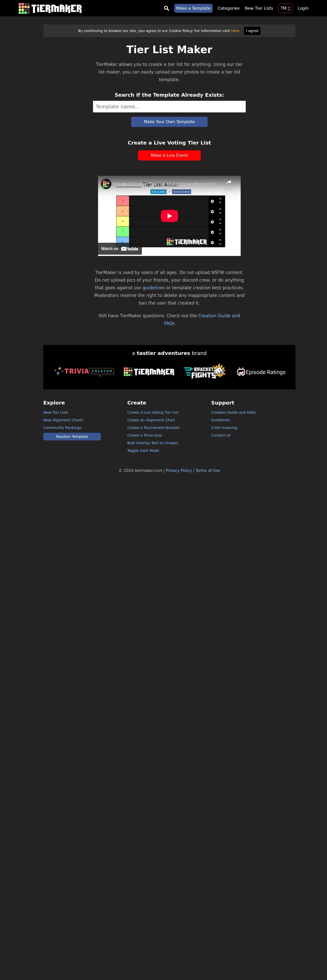Image resolution: width=327 pixels, height=980 pixels.
Task: Click the TierMaker logo in header
Action: pos(50,8)
